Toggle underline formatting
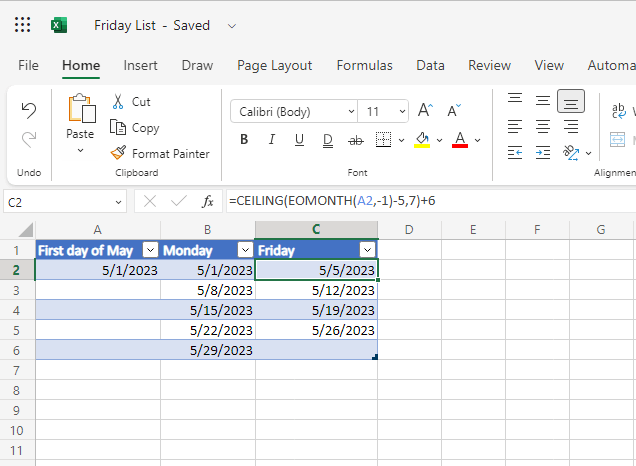 click(299, 140)
